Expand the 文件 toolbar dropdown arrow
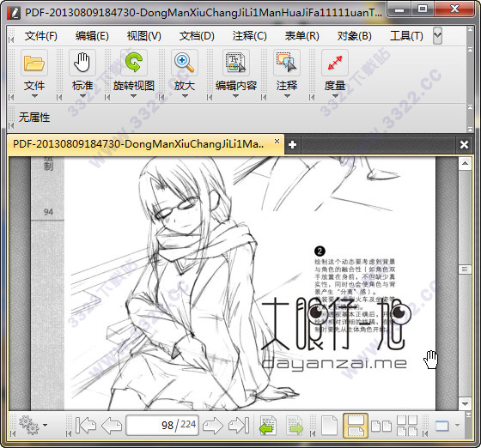The height and width of the screenshot is (448, 481). tap(34, 96)
